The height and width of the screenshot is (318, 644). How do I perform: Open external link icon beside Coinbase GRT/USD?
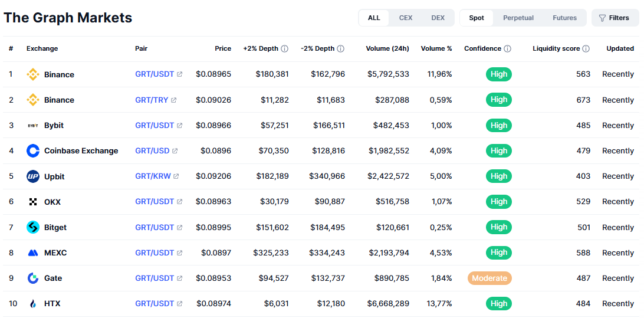175,151
